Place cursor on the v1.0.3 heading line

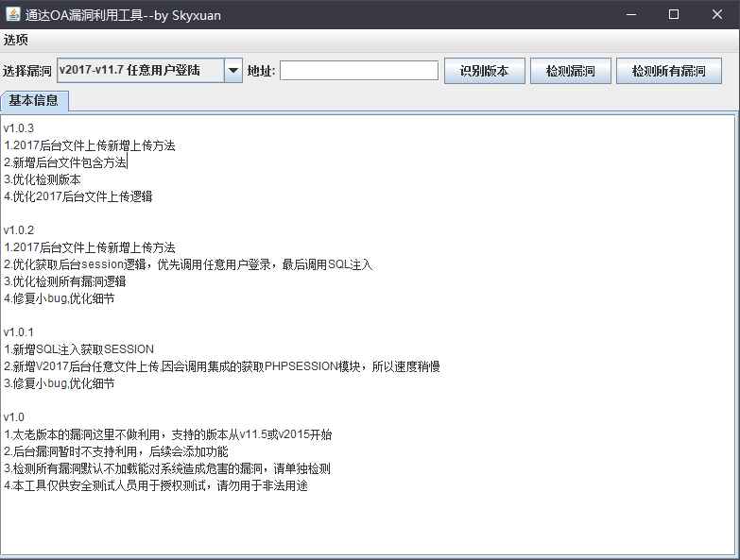pyautogui.click(x=19, y=128)
